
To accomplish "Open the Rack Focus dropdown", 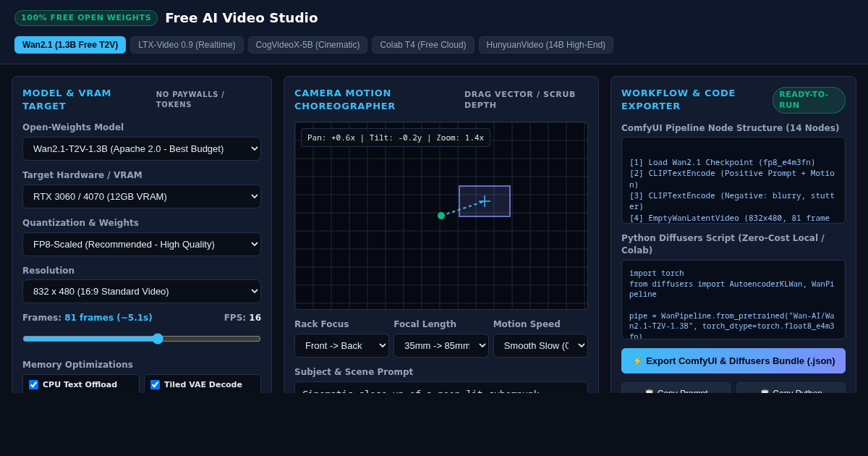I will 341,345.
